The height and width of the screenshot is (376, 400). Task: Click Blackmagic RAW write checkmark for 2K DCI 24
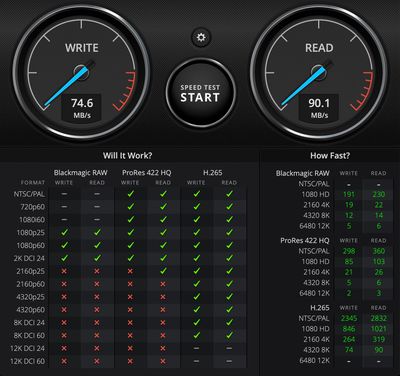coord(64,258)
